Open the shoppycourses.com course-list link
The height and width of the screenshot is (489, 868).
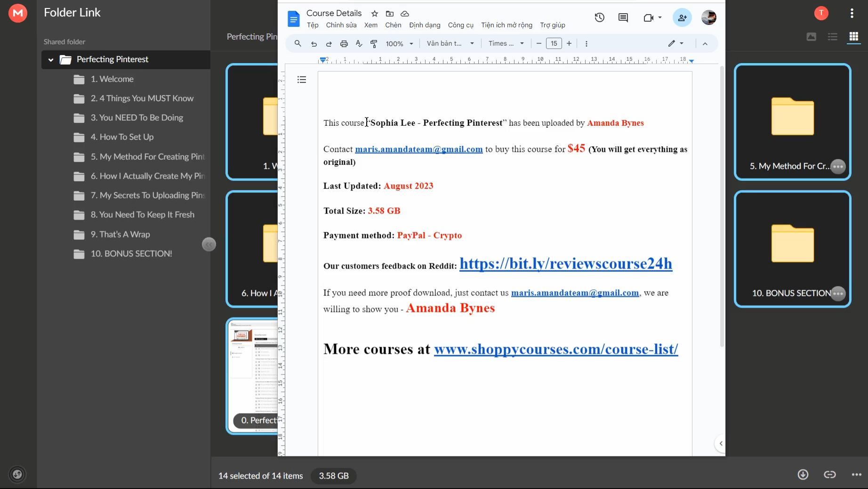pyautogui.click(x=556, y=349)
